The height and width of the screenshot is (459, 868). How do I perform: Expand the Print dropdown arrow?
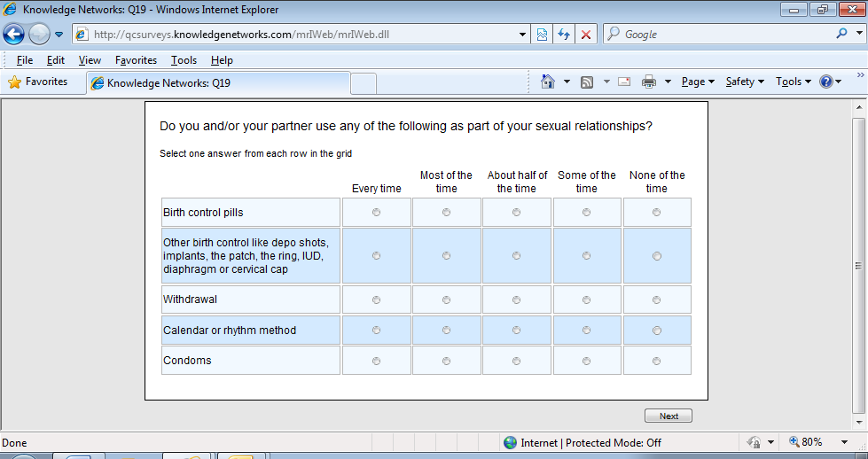[668, 82]
